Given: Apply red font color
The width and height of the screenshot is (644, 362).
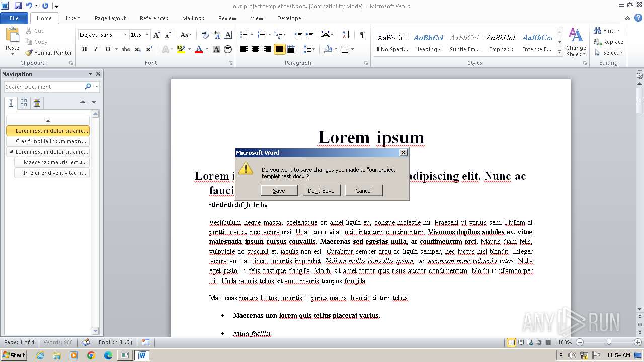Looking at the screenshot, I should pyautogui.click(x=199, y=49).
